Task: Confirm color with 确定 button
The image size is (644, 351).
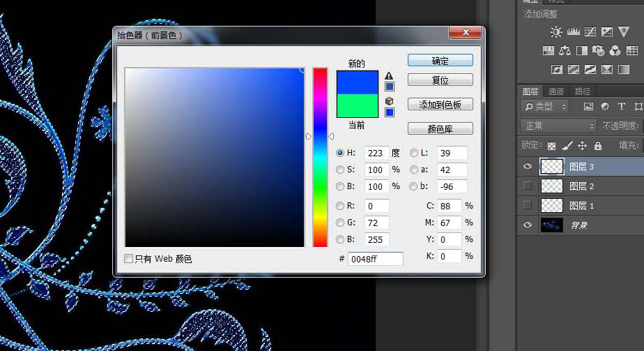Action: pyautogui.click(x=440, y=61)
